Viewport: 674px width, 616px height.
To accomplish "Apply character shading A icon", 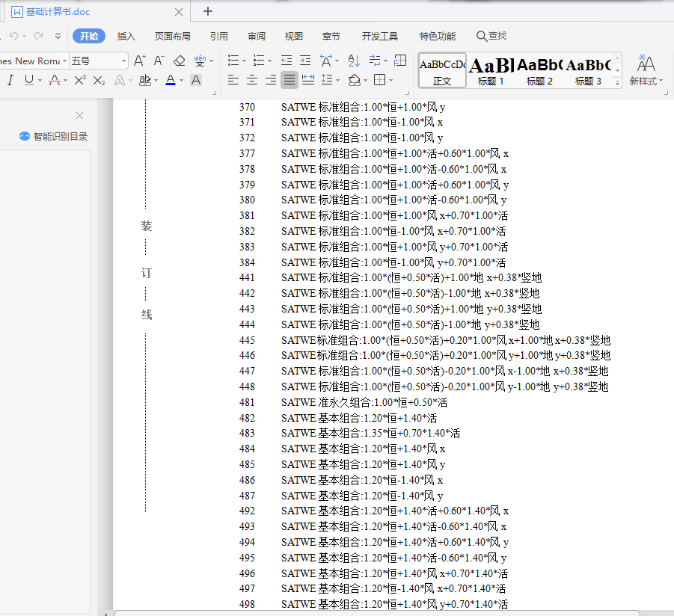I will [x=196, y=80].
